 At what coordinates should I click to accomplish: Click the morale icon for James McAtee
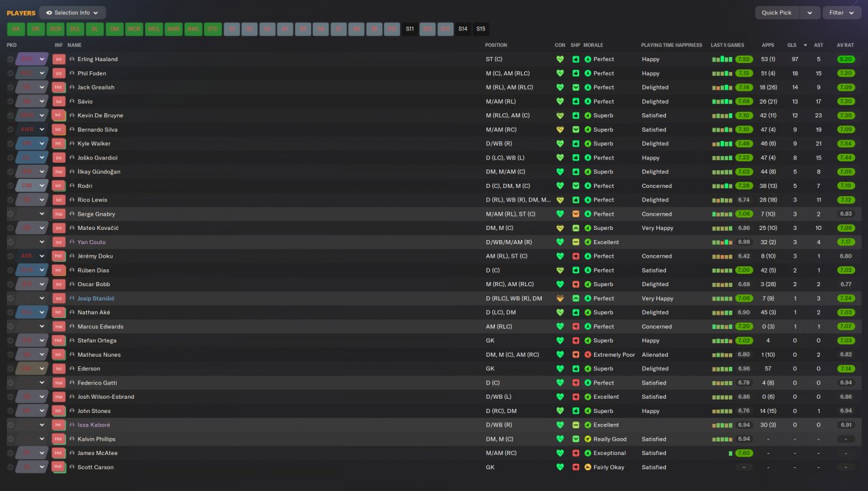(x=588, y=453)
